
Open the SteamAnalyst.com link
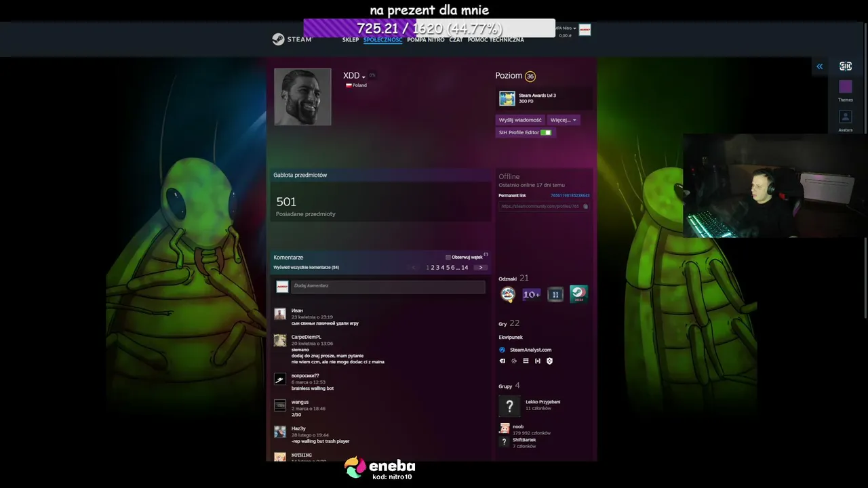pyautogui.click(x=530, y=350)
